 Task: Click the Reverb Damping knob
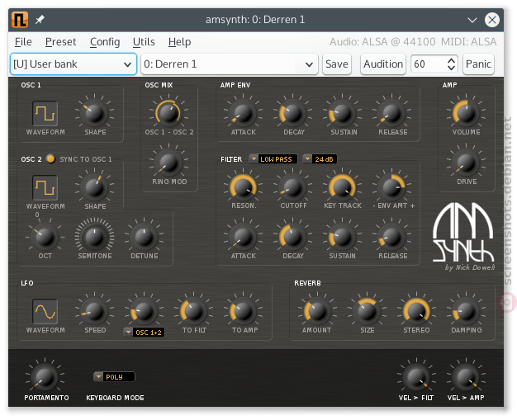coord(467,312)
